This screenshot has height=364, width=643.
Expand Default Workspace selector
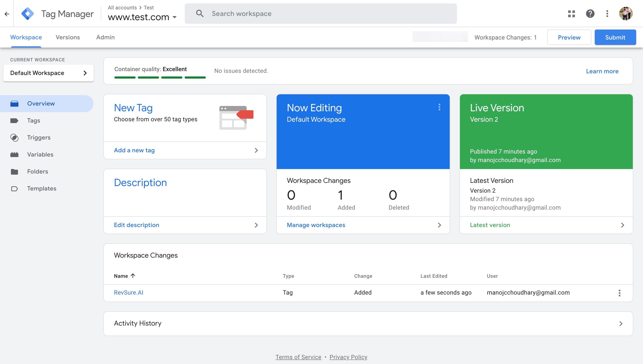[x=48, y=73]
